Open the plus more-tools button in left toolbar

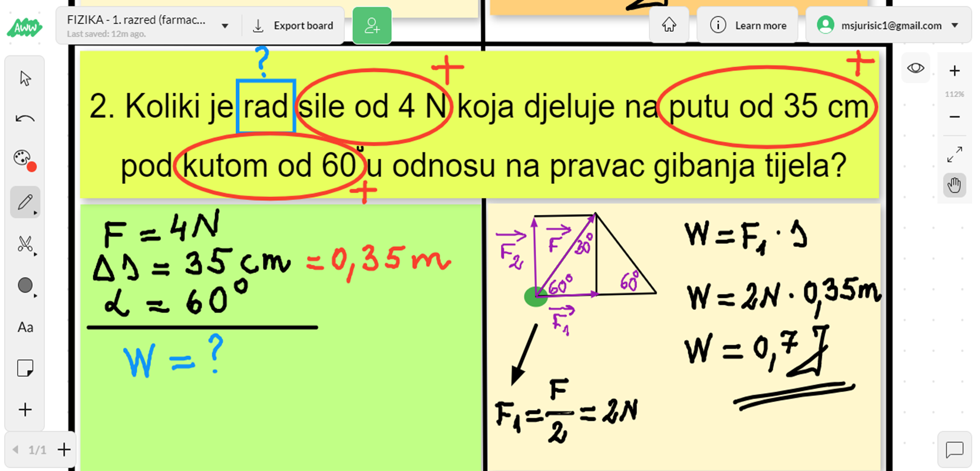[x=25, y=410]
